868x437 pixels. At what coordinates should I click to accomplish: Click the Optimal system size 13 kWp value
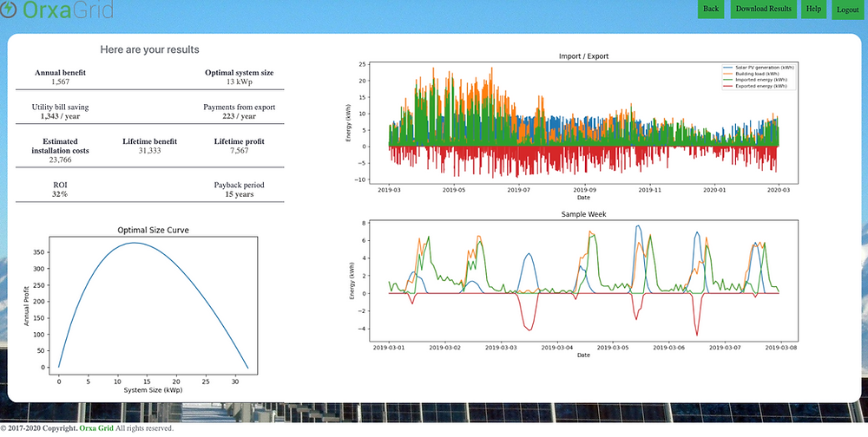click(x=240, y=82)
